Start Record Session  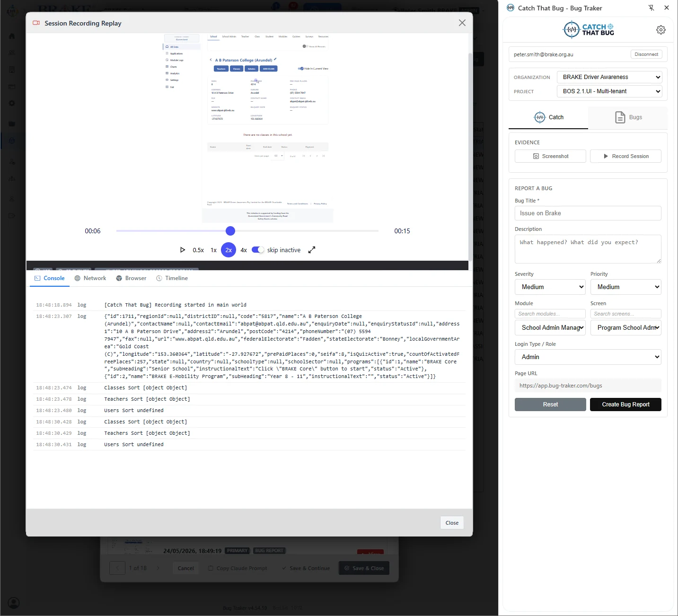(625, 156)
